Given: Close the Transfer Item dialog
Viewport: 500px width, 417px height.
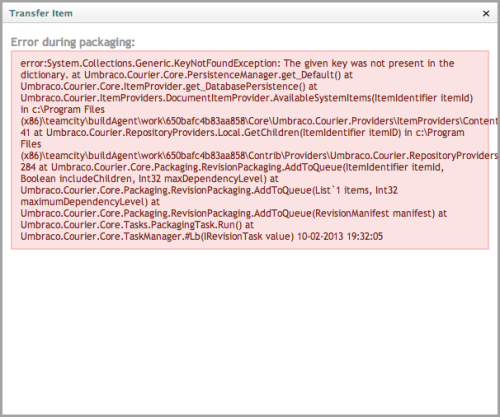Looking at the screenshot, I should point(486,13).
